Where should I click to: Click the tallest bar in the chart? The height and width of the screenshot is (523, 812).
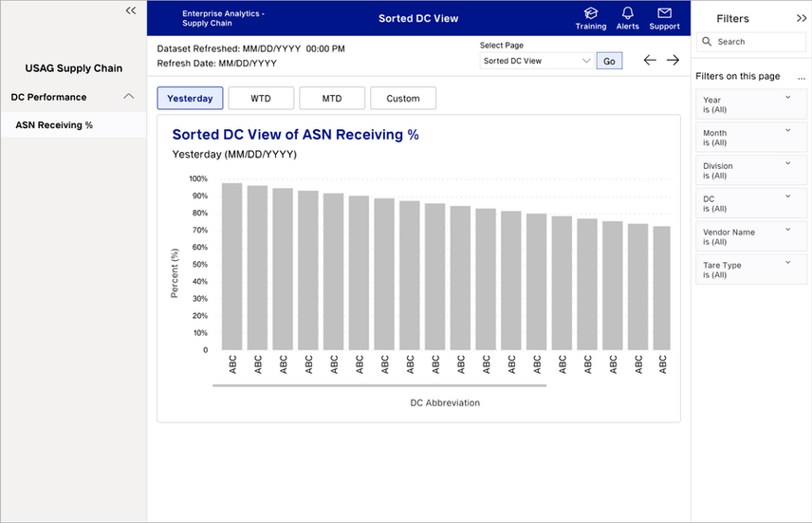tap(232, 267)
